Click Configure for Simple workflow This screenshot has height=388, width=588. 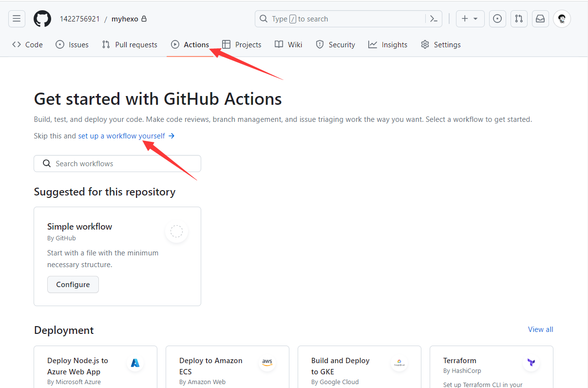coord(73,285)
